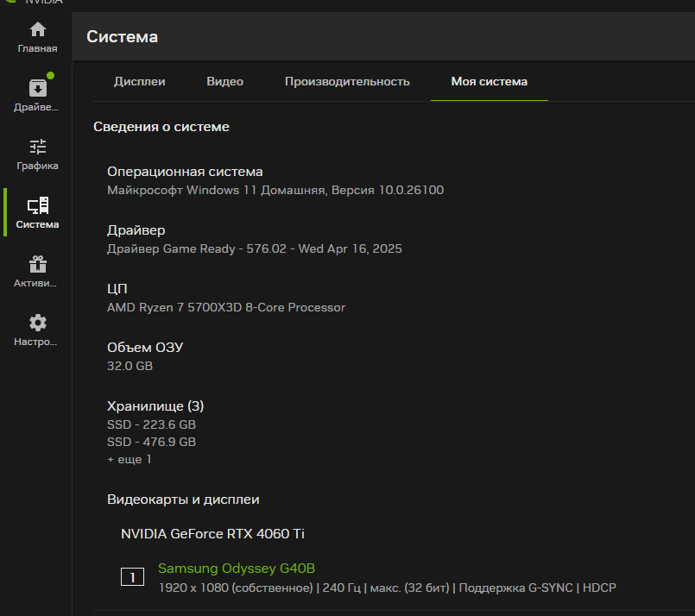Expand storage list via '+ еще 1'
This screenshot has height=616, width=695.
pyautogui.click(x=130, y=459)
